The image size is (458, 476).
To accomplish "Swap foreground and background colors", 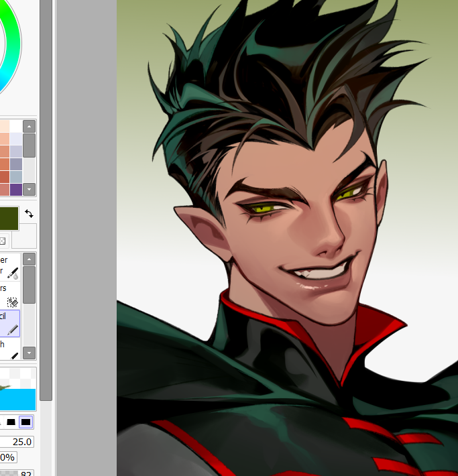I will 29,214.
